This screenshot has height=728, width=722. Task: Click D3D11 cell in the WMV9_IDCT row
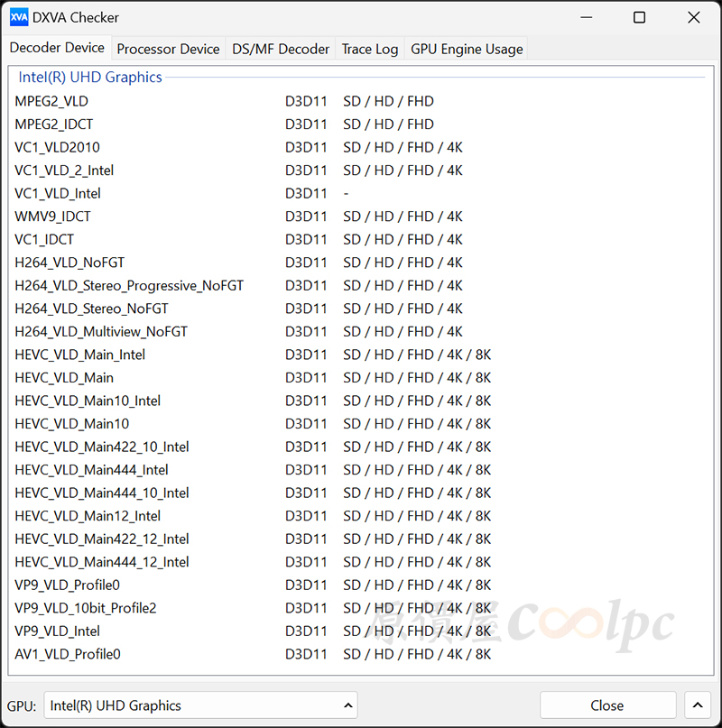[306, 217]
